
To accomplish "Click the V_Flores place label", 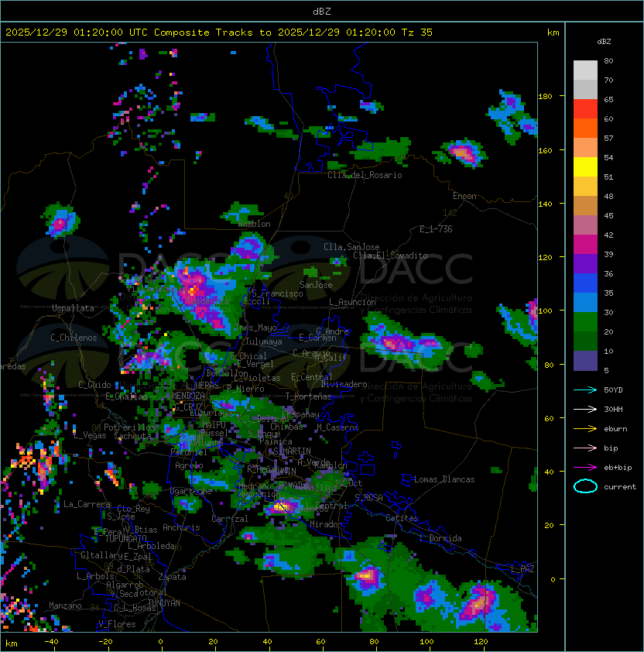I will tap(117, 624).
